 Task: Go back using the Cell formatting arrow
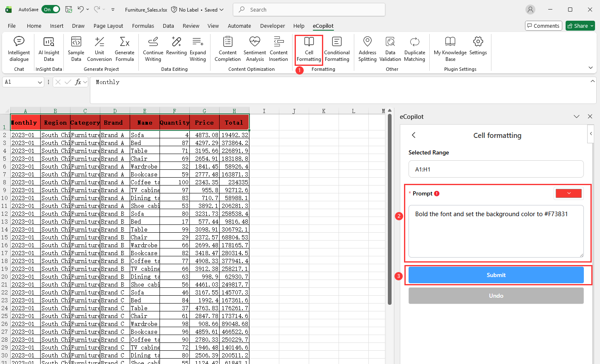pos(414,135)
